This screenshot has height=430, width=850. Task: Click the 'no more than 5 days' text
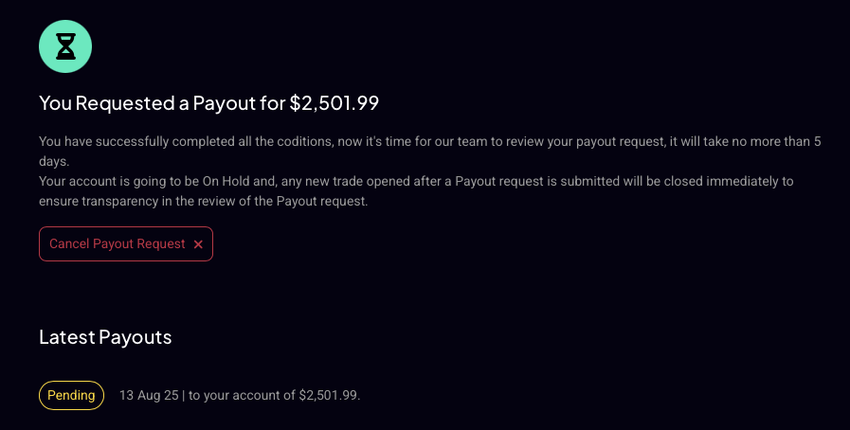(770, 141)
